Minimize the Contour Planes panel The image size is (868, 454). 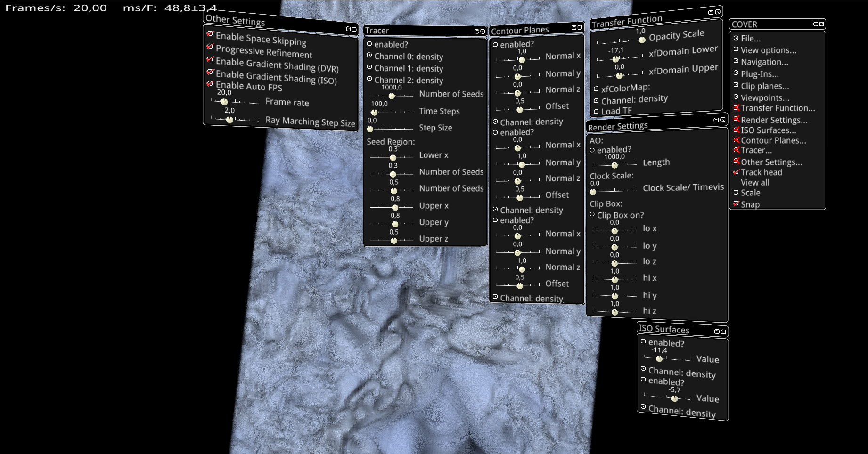[x=574, y=28]
